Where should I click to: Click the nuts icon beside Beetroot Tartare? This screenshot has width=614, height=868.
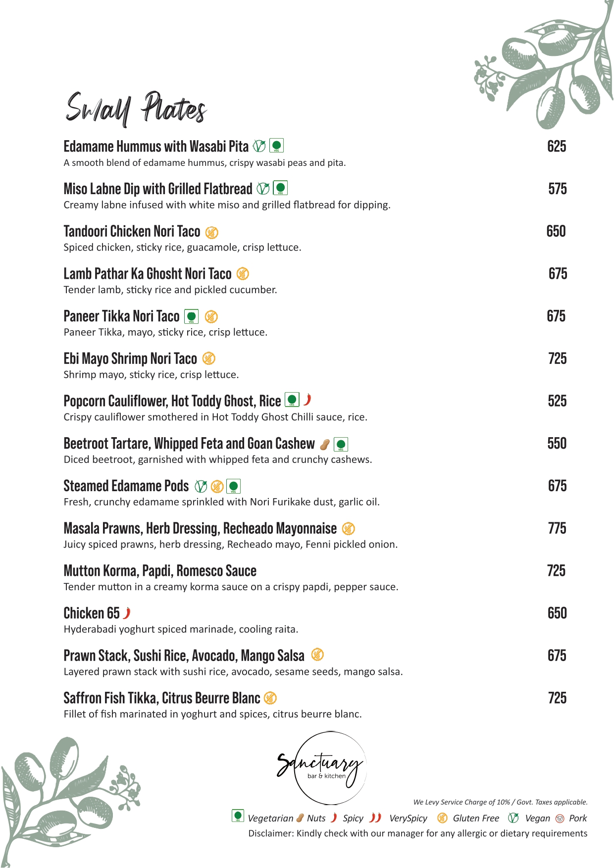click(x=325, y=444)
